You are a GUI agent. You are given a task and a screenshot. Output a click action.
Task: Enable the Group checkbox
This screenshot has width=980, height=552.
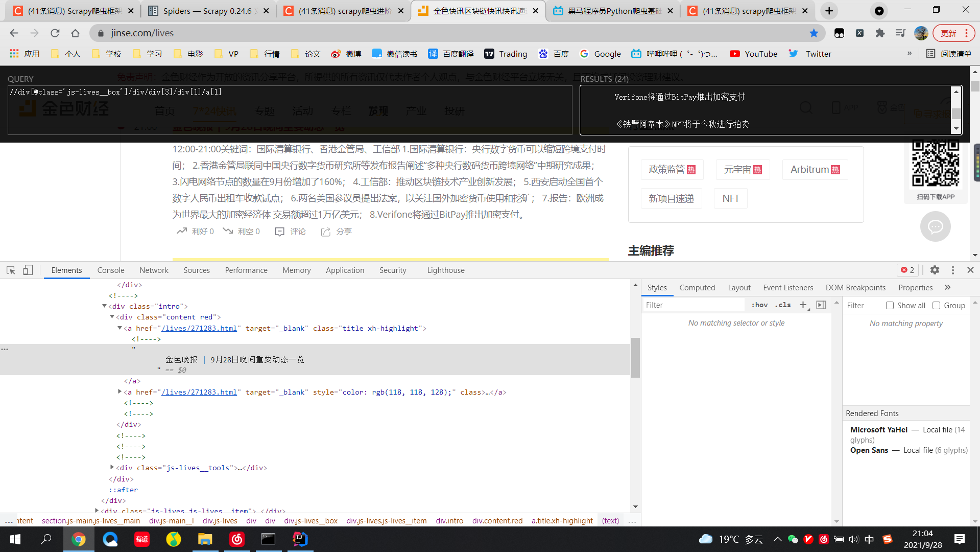tap(936, 305)
